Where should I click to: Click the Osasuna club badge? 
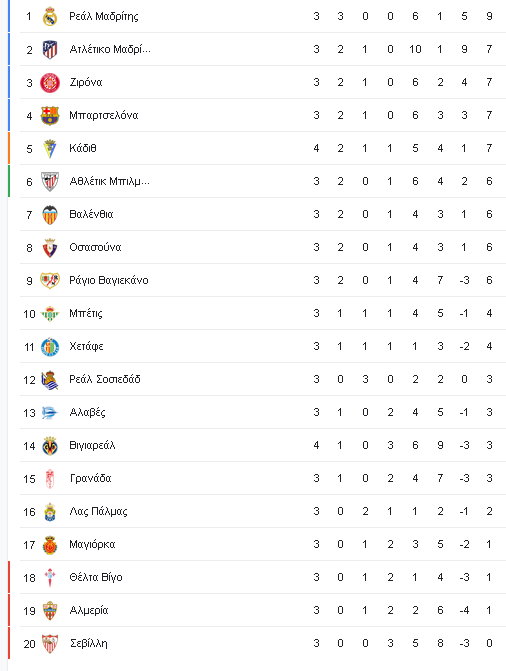[50, 247]
